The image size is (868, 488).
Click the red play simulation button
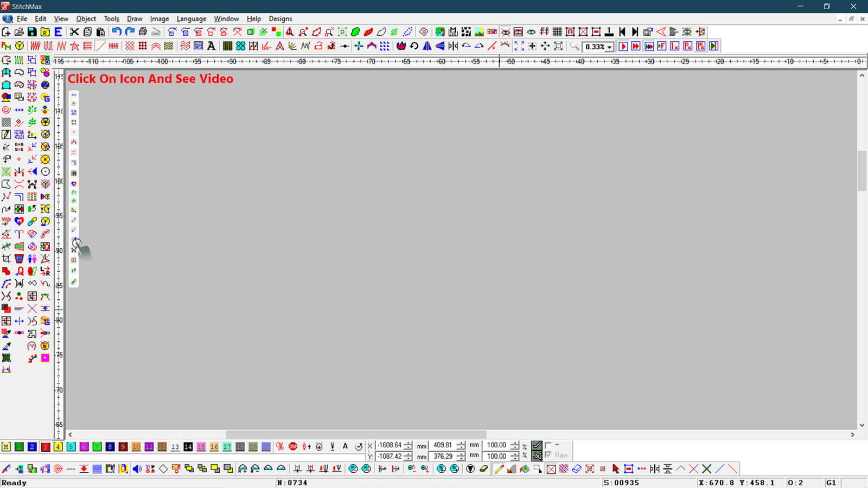[623, 46]
